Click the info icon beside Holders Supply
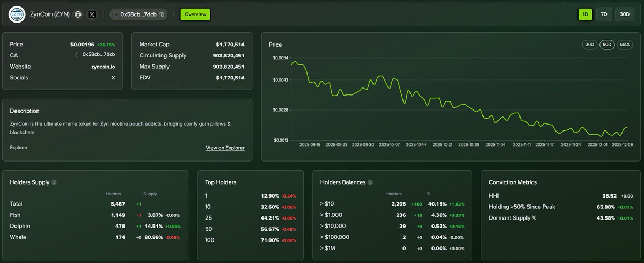Viewport: 644px width, 263px height. pos(54,182)
